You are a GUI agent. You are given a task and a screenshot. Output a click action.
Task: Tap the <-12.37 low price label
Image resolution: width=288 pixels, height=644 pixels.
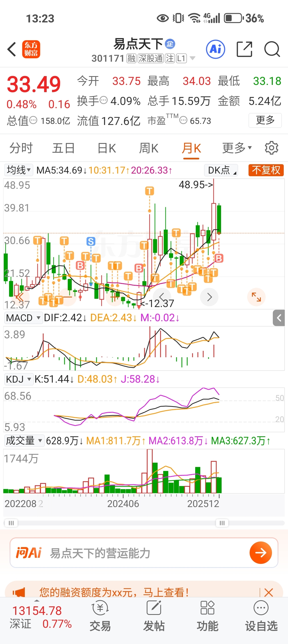[157, 303]
